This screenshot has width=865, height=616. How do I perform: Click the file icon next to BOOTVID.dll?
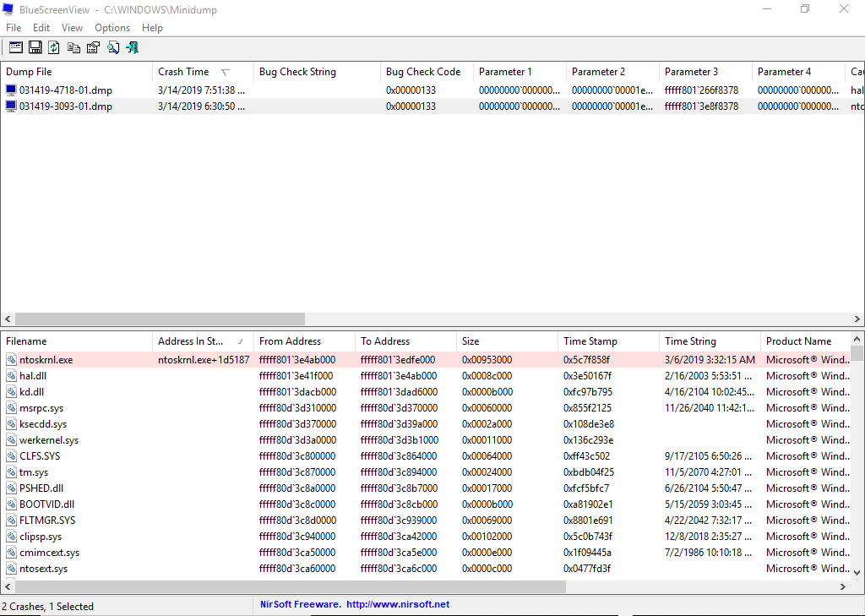tap(11, 504)
